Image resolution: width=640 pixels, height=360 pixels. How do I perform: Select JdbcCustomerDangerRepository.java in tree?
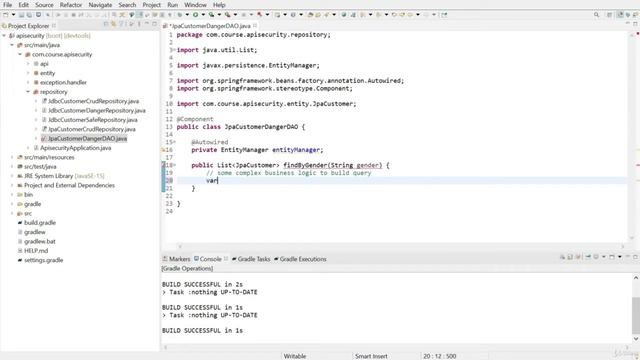pos(97,111)
